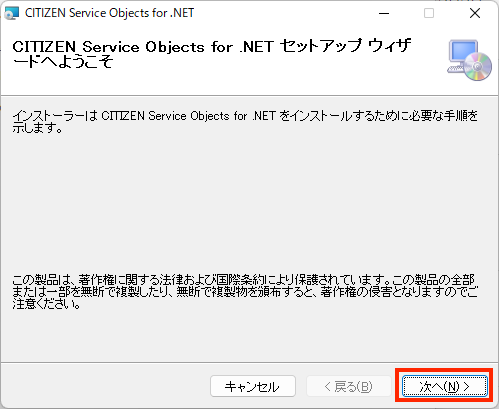Click the copyright warning paragraph この製品は
499x409 pixels.
pyautogui.click(x=245, y=292)
